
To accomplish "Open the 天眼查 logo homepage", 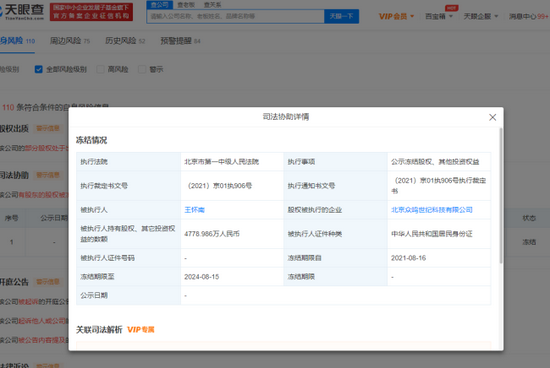I will (x=22, y=12).
